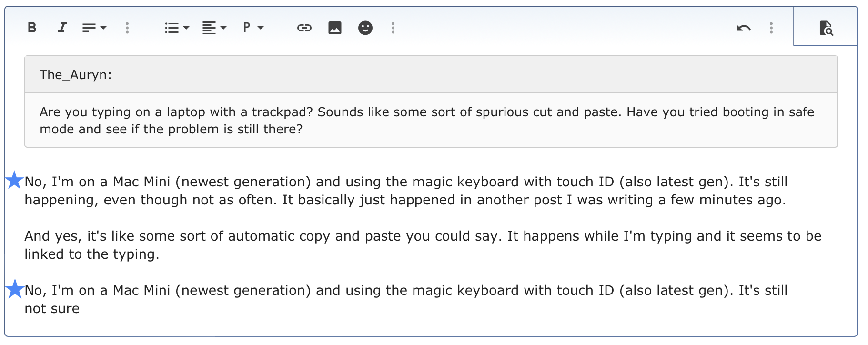The image size is (868, 345).
Task: Toggle the post preview
Action: (x=826, y=28)
